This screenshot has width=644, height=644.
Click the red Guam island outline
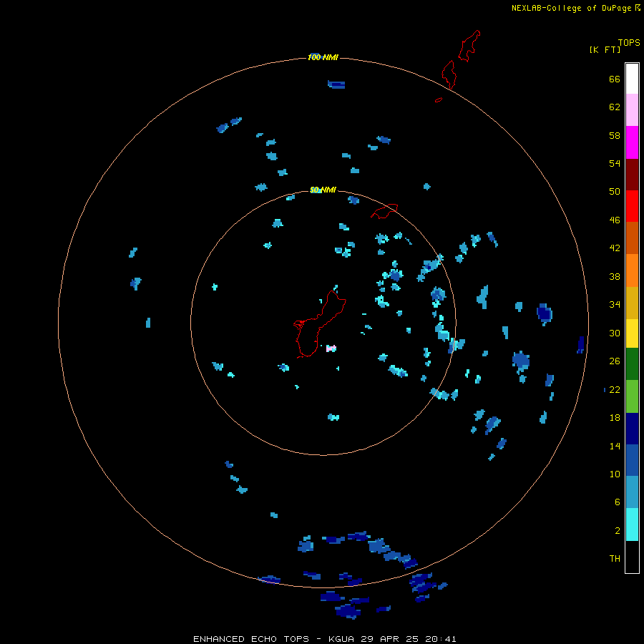tap(320, 324)
